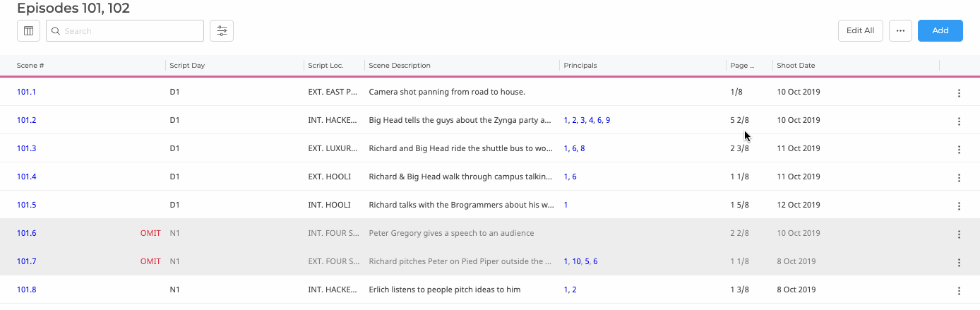Open principal 10 link in scene 101.7
The height and width of the screenshot is (310, 980).
coord(576,262)
